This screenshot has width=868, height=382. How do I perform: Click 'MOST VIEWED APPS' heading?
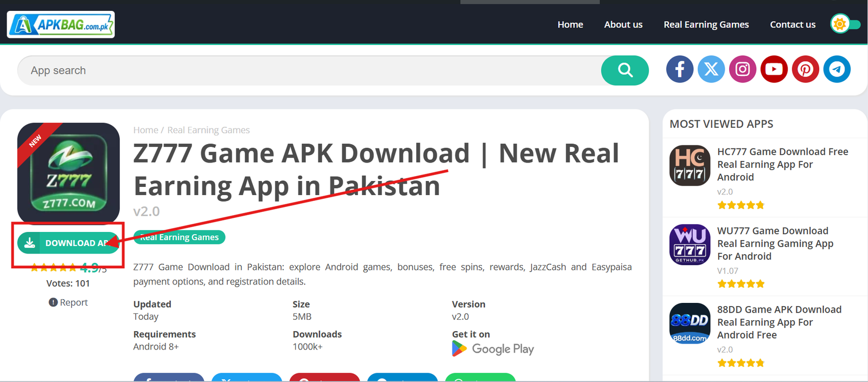[x=722, y=124]
